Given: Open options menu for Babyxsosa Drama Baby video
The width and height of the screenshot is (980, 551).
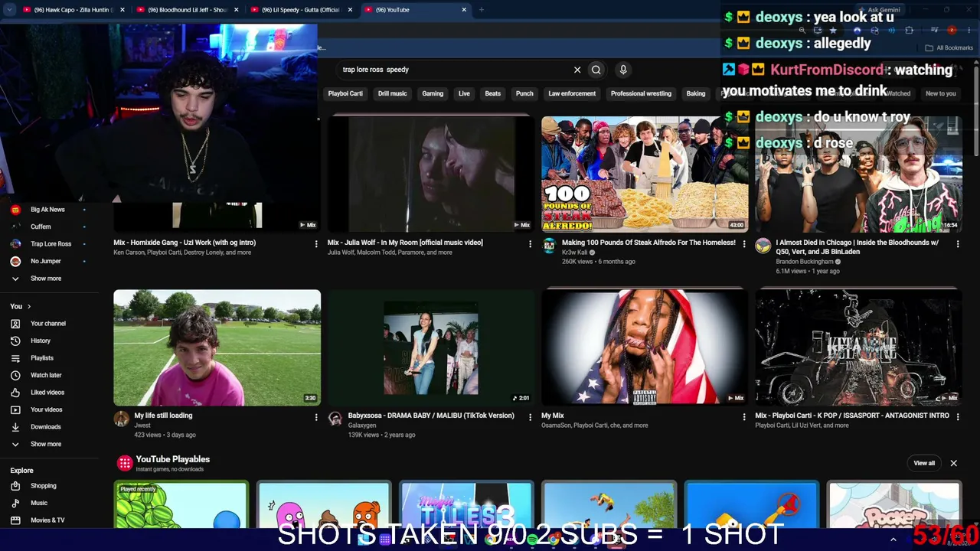Looking at the screenshot, I should tap(530, 417).
